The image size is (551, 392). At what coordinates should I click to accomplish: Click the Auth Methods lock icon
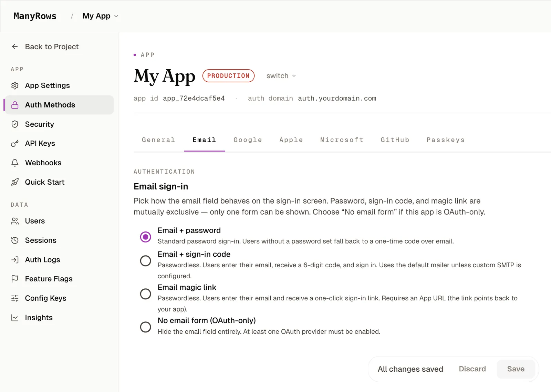15,105
